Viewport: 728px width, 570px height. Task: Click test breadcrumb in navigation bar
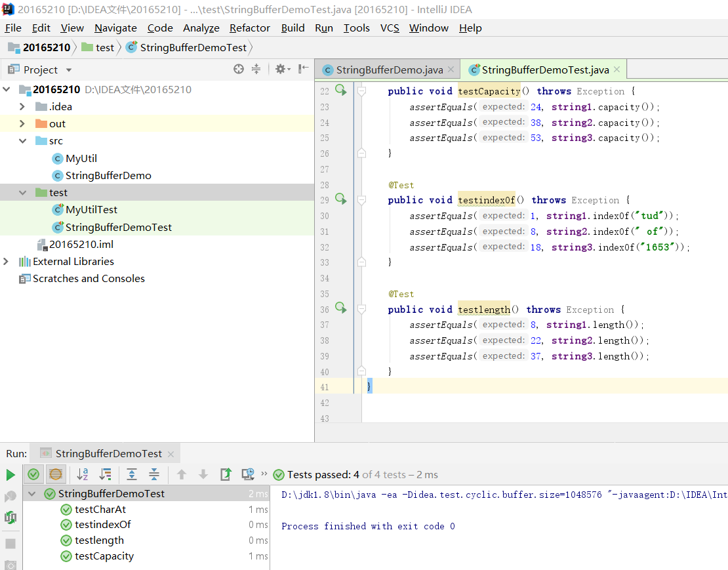click(x=105, y=47)
